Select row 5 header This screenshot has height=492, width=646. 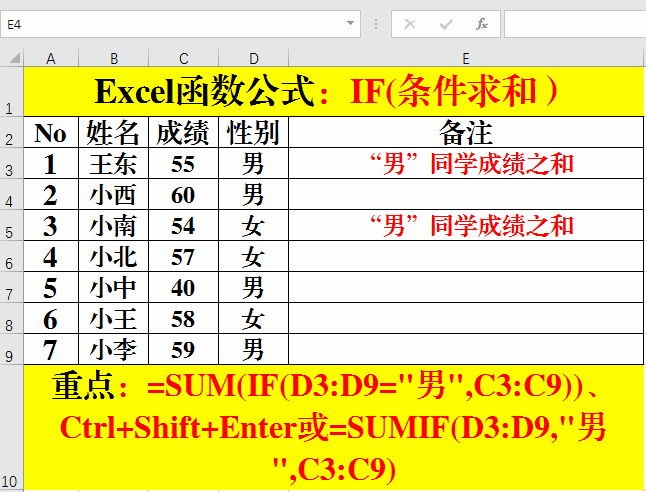point(12,225)
